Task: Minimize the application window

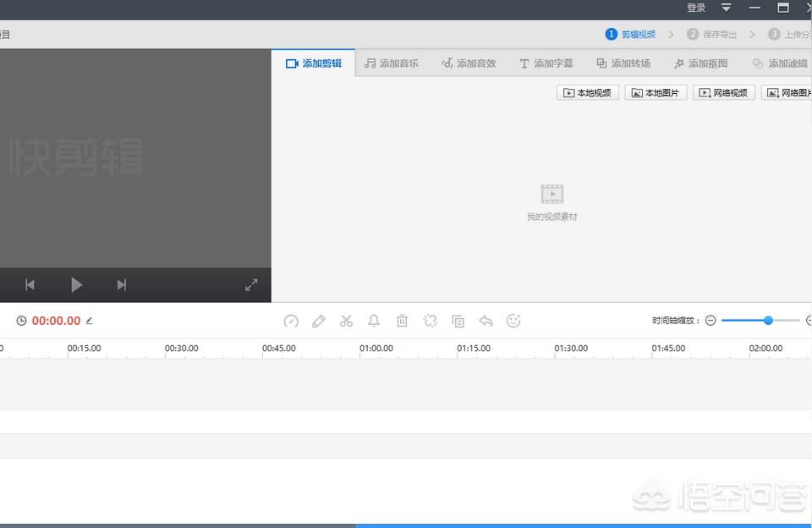Action: click(x=754, y=8)
